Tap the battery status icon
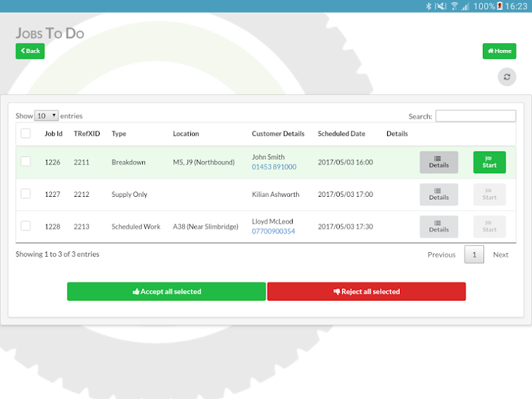Image resolution: width=532 pixels, height=399 pixels. [x=500, y=6]
